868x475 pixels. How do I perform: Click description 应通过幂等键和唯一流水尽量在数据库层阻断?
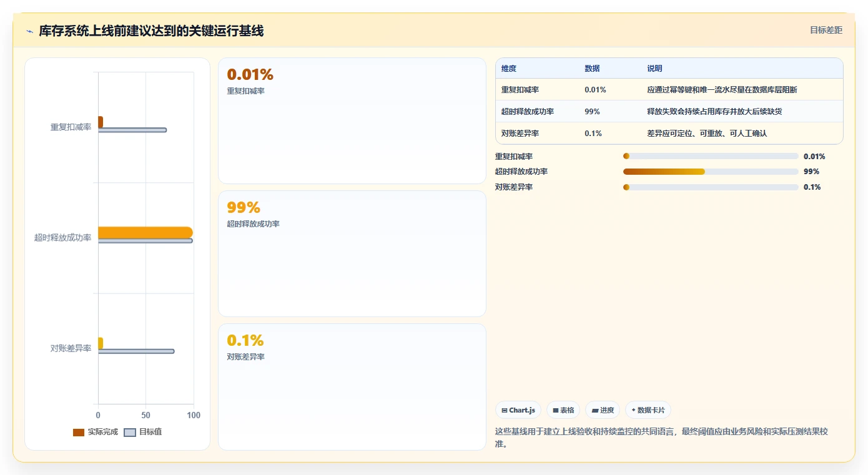coord(722,90)
